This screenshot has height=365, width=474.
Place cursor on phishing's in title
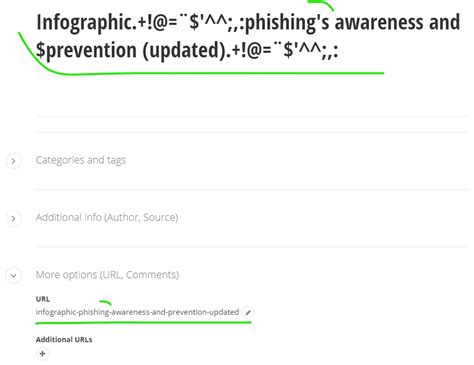pos(287,22)
